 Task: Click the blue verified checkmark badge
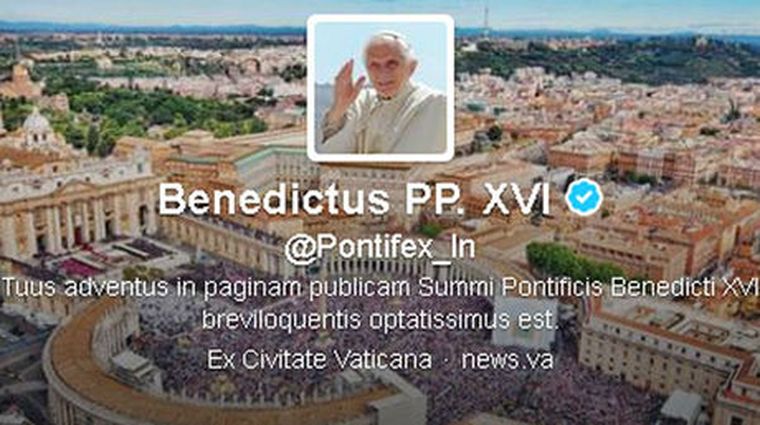click(585, 197)
